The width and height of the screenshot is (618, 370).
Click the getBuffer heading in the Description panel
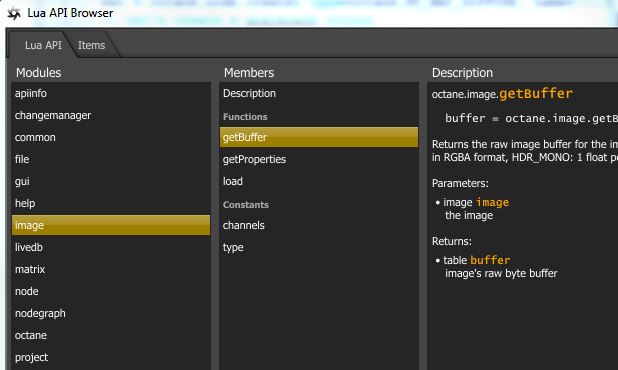click(x=536, y=94)
